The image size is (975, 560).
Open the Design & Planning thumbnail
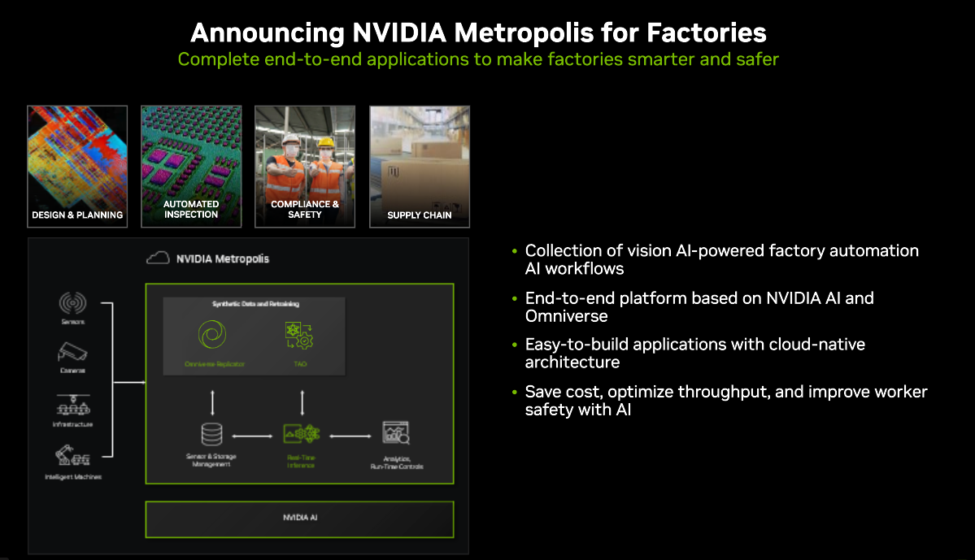[77, 167]
